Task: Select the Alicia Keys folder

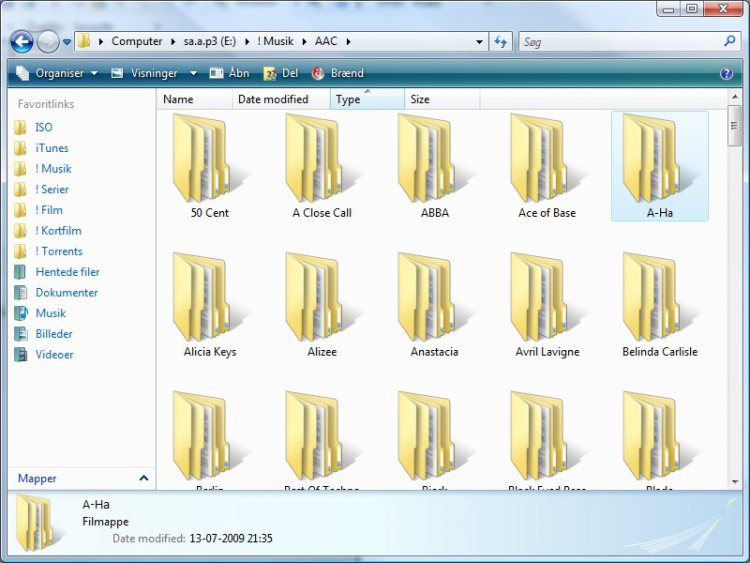Action: (209, 305)
